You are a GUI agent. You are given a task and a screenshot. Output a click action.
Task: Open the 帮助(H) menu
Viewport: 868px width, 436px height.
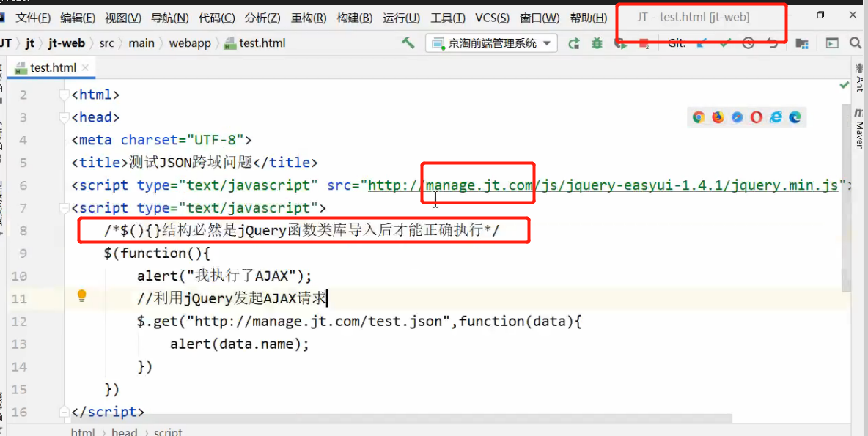coord(589,18)
